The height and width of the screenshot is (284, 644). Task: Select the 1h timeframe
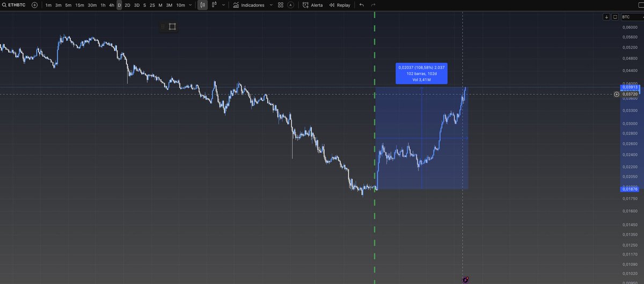pyautogui.click(x=103, y=5)
